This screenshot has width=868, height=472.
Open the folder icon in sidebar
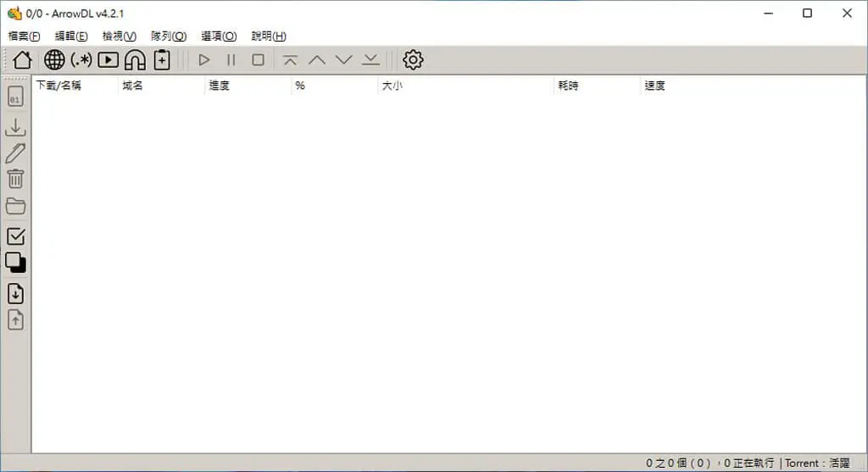click(x=15, y=206)
